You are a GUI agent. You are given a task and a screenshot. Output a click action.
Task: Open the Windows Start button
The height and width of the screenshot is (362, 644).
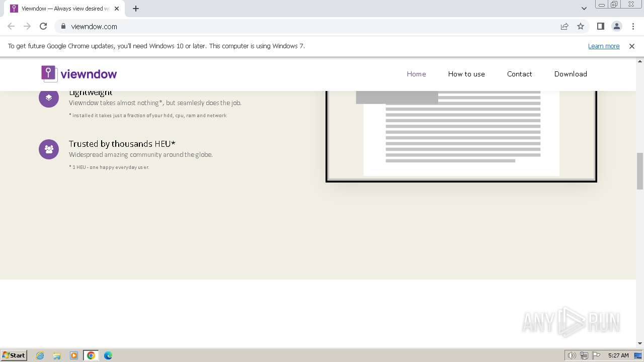(x=14, y=355)
